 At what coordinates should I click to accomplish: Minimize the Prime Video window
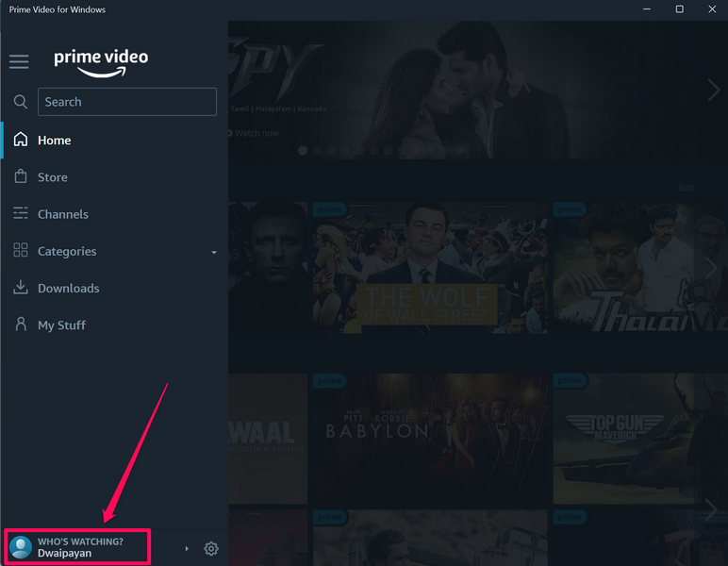(647, 9)
